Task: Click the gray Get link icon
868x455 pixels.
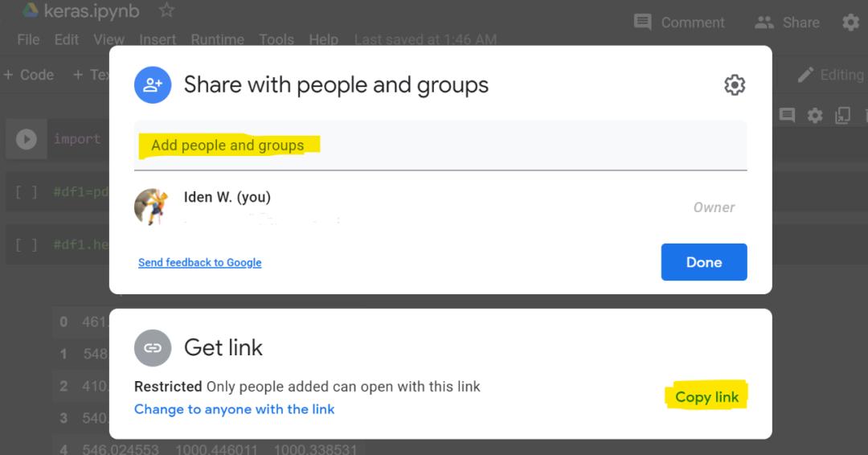Action: [153, 347]
